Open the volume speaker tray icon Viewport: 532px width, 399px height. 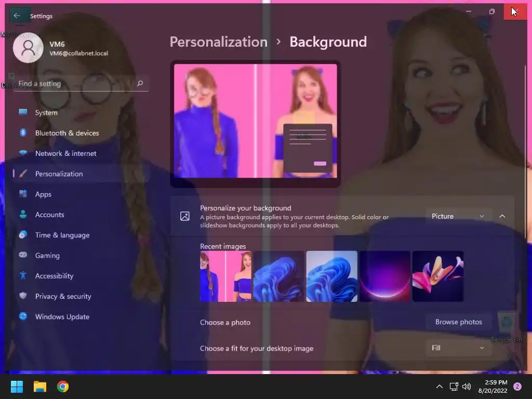coord(467,387)
